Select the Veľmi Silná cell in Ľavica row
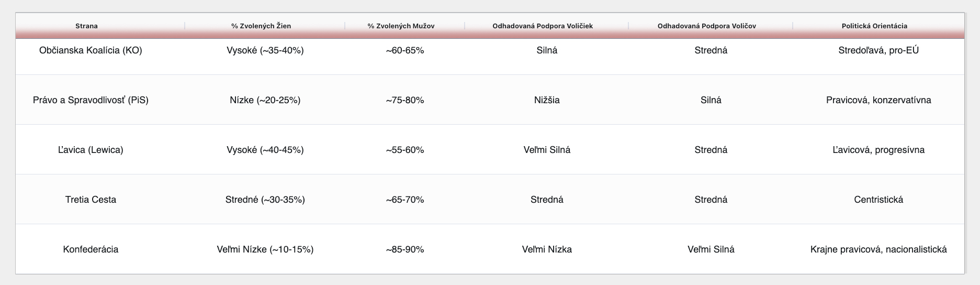The width and height of the screenshot is (980, 285). click(x=547, y=150)
